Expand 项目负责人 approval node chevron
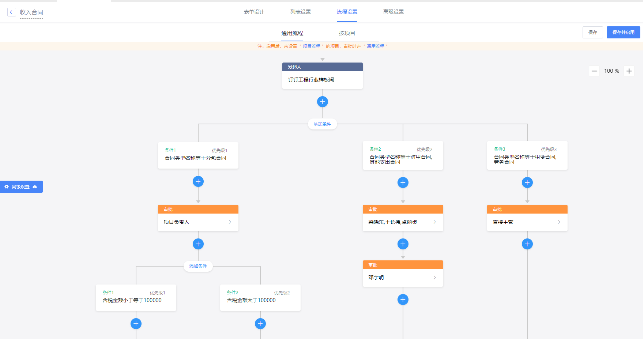The width and height of the screenshot is (644, 339). point(230,222)
